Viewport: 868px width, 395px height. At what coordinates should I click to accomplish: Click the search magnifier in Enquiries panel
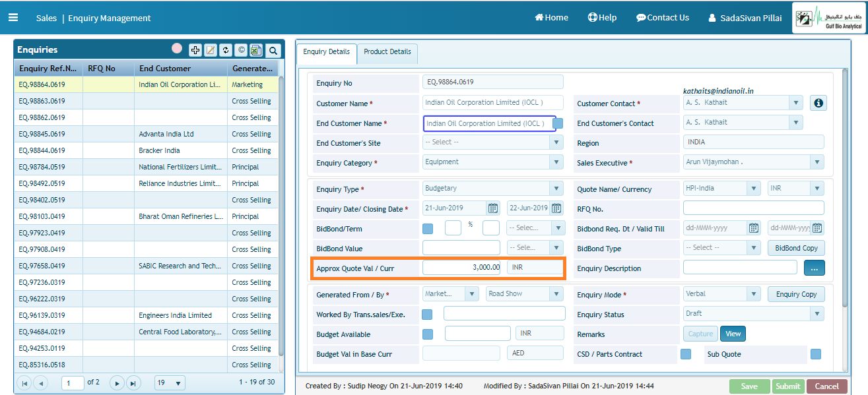273,50
